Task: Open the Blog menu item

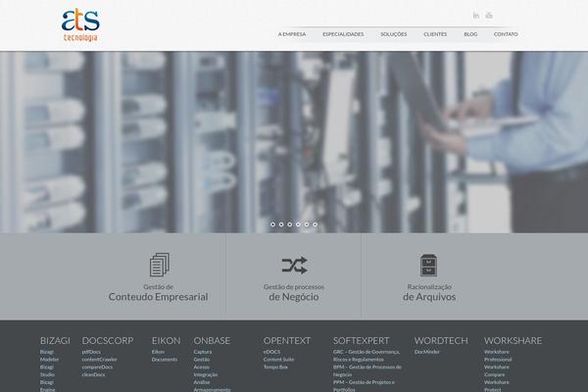Action: coord(470,34)
